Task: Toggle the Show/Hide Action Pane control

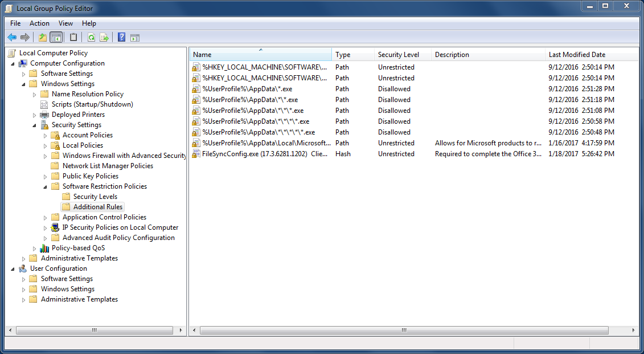Action: point(134,37)
